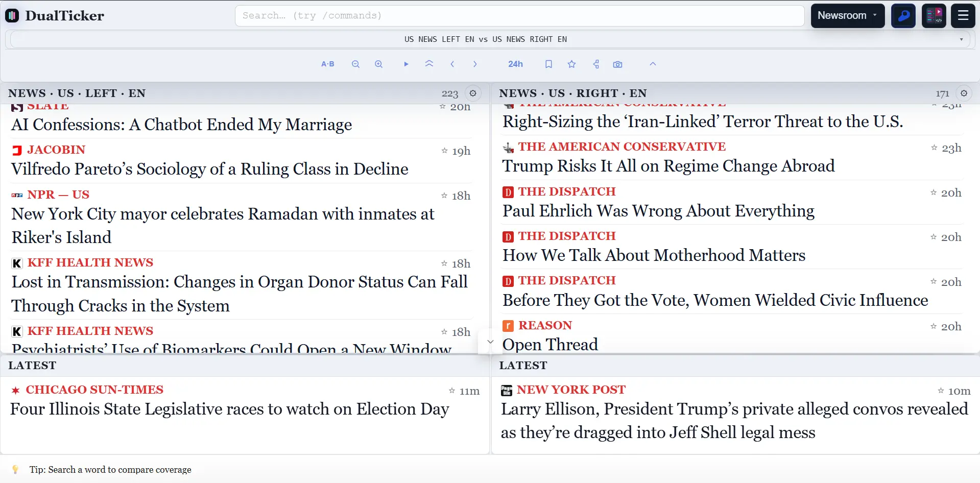
Task: Go to previous item with left chevron
Action: [x=452, y=64]
